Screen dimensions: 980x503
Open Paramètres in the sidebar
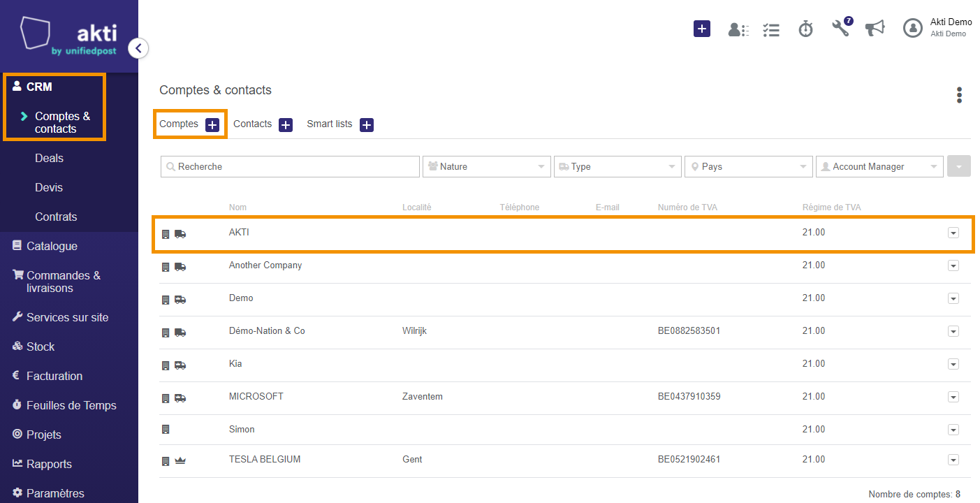[55, 493]
